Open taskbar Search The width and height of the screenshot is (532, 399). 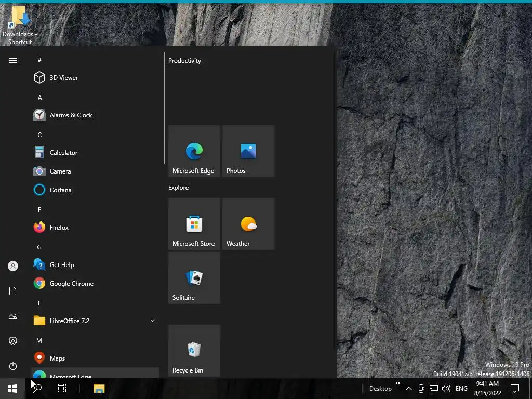tap(37, 389)
